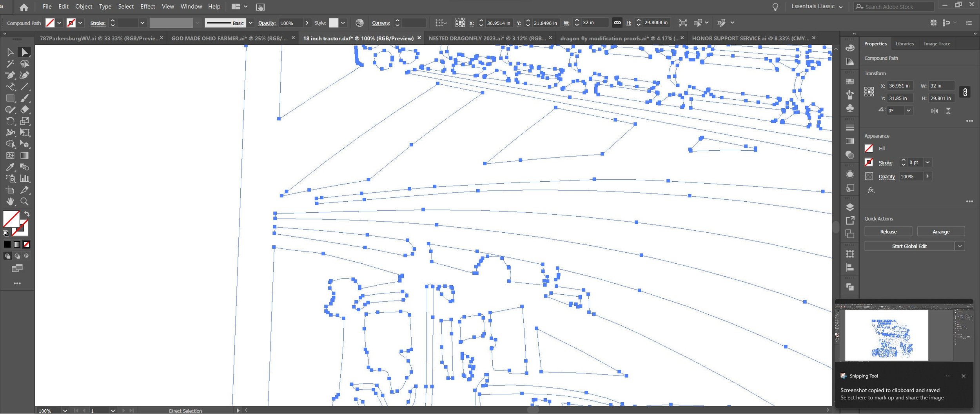
Task: Open the graphic Style dropdown
Action: click(x=343, y=23)
